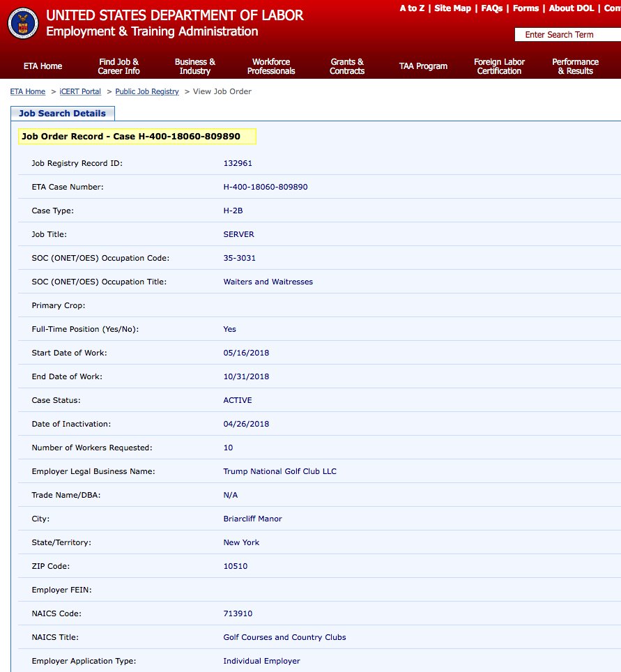Follow the Public Job Registry breadcrumb link

[x=147, y=91]
